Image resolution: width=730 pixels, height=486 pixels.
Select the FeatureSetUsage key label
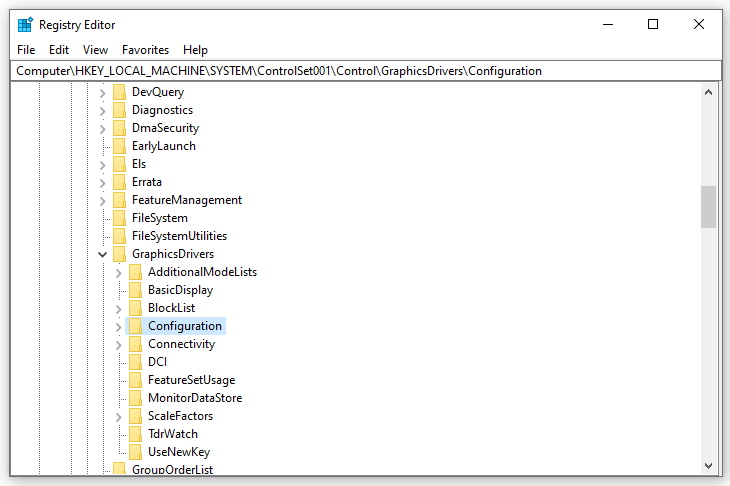point(191,380)
